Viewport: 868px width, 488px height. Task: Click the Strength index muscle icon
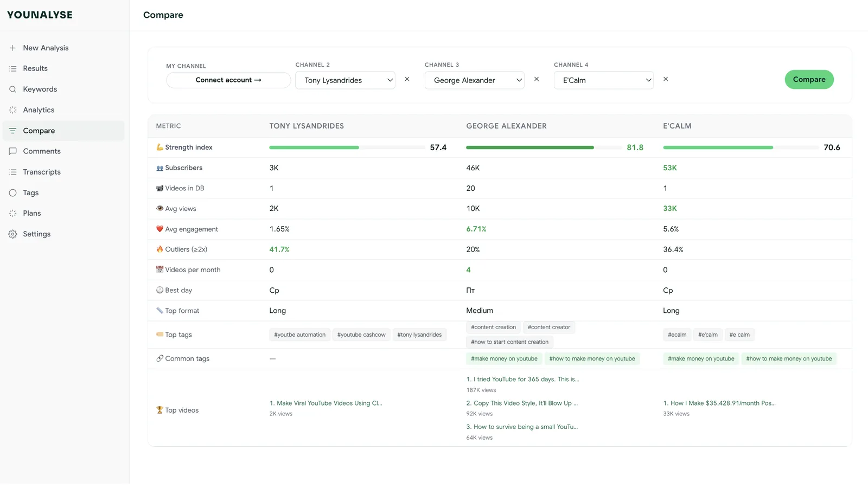pyautogui.click(x=159, y=147)
